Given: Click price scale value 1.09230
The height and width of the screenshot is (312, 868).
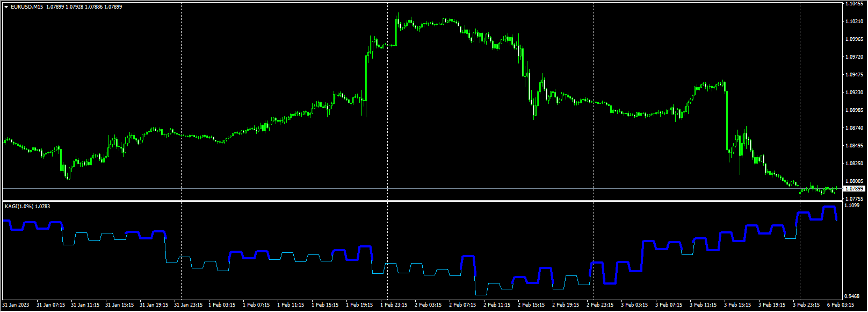Looking at the screenshot, I should (854, 93).
